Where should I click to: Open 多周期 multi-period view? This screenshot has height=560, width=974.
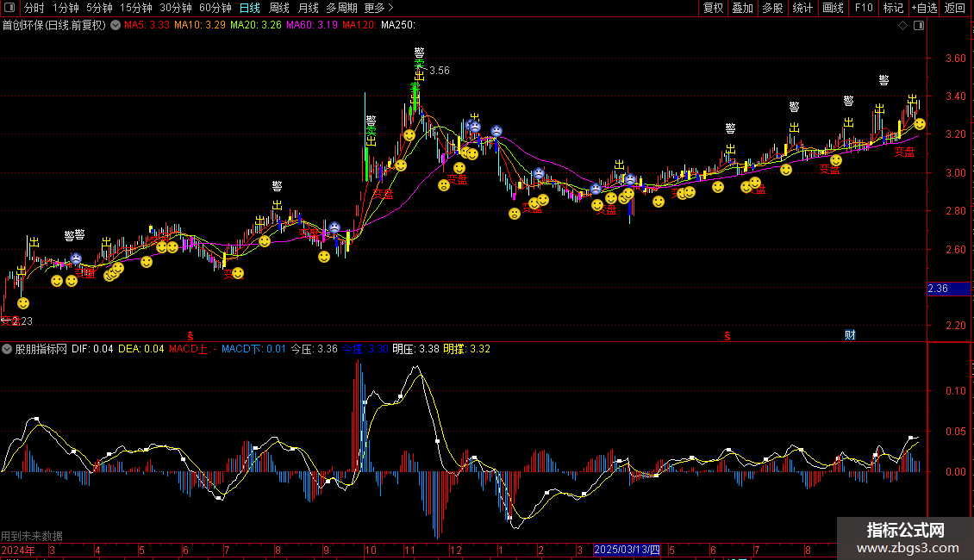click(341, 8)
